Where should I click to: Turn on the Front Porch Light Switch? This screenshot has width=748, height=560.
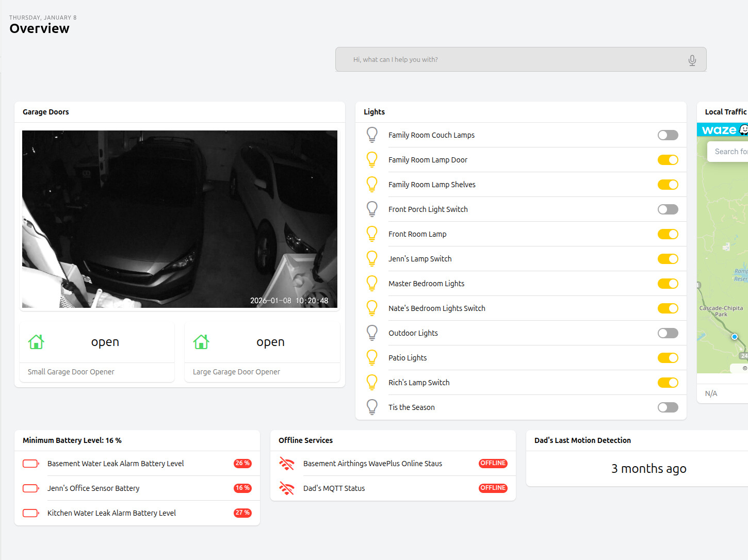668,209
